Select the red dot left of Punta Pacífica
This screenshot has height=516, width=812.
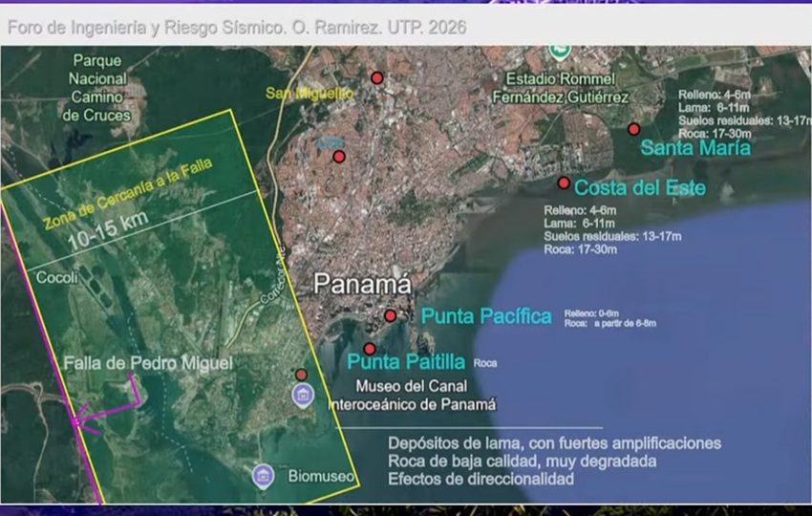(x=391, y=315)
